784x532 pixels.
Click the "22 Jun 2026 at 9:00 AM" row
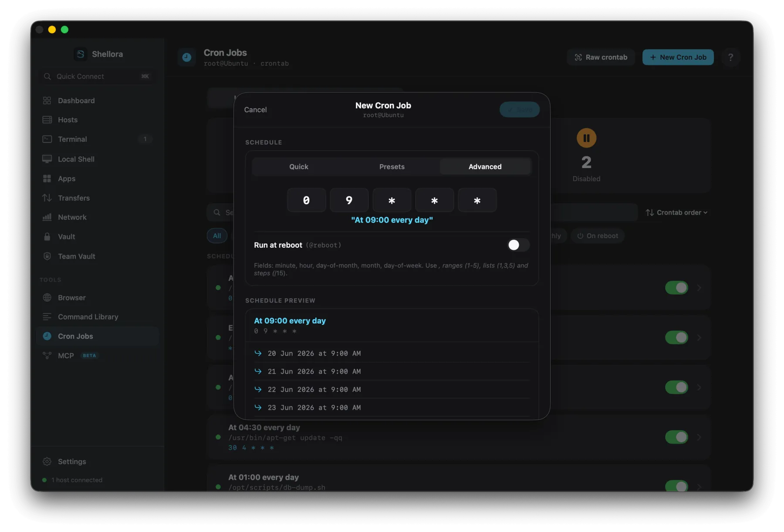[x=392, y=389]
